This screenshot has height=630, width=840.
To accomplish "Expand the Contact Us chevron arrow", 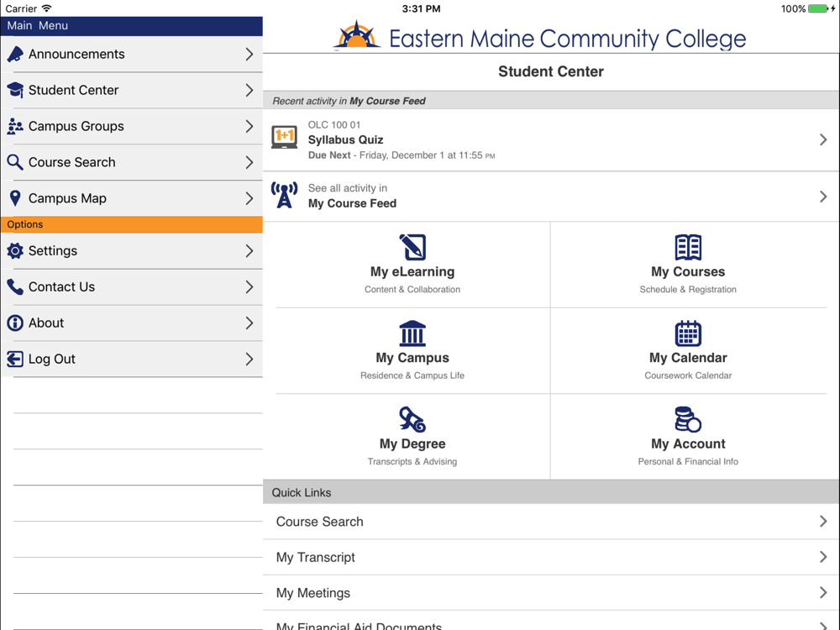I will tap(249, 287).
